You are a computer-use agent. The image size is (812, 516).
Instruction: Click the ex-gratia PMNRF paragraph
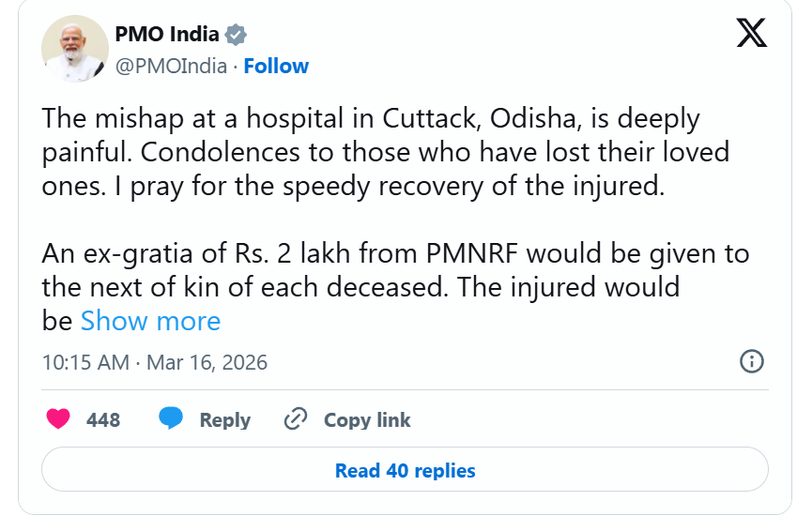tap(394, 269)
